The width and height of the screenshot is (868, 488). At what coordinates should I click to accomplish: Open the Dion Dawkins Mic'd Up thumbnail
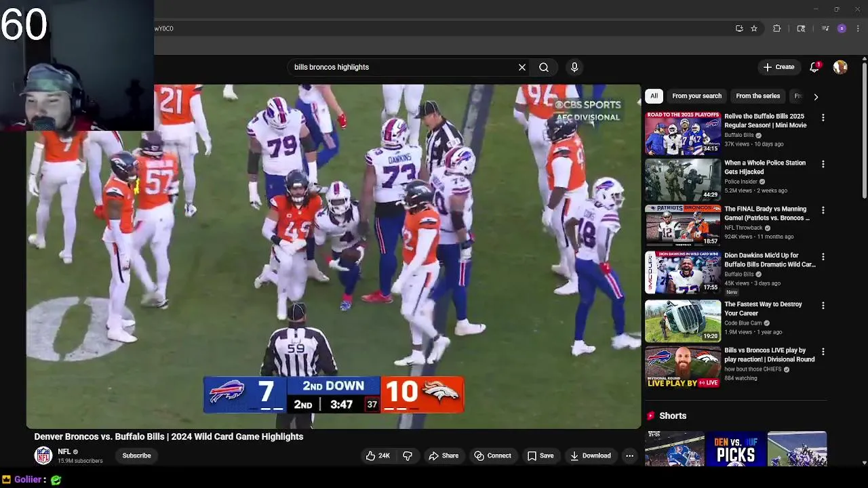pos(683,272)
